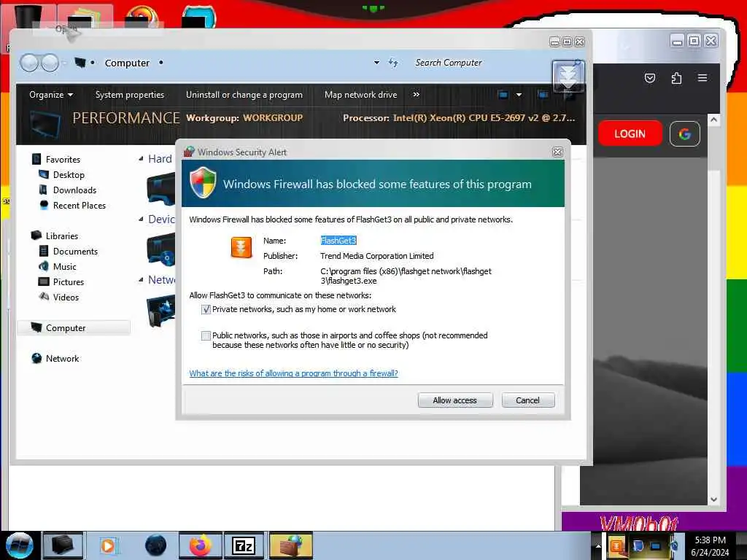Check Public networks checkbox
This screenshot has width=747, height=560.
[x=206, y=335]
